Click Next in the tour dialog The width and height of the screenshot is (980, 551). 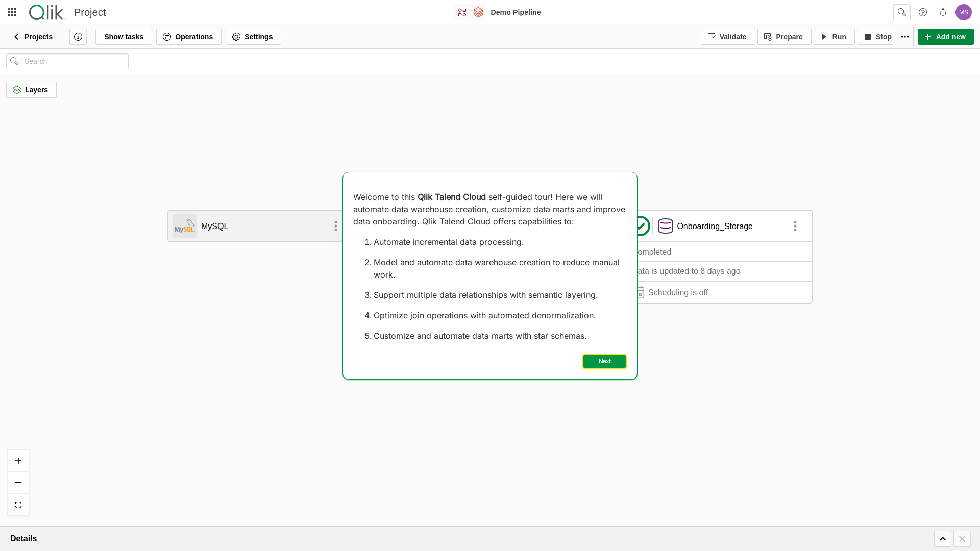(x=604, y=361)
